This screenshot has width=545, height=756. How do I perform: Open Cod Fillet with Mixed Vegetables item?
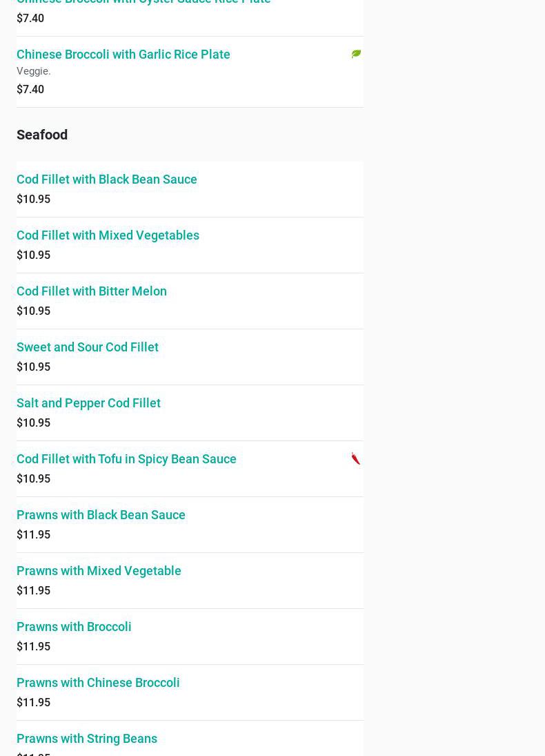coord(108,235)
